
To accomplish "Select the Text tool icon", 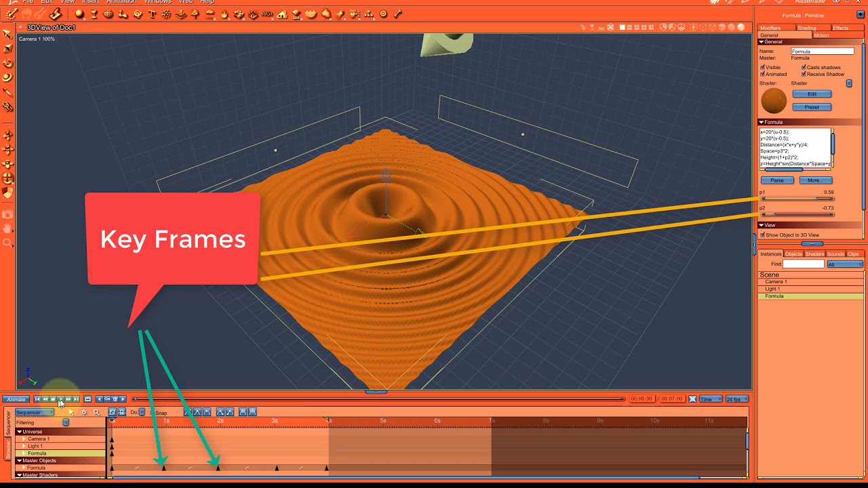I will (153, 14).
